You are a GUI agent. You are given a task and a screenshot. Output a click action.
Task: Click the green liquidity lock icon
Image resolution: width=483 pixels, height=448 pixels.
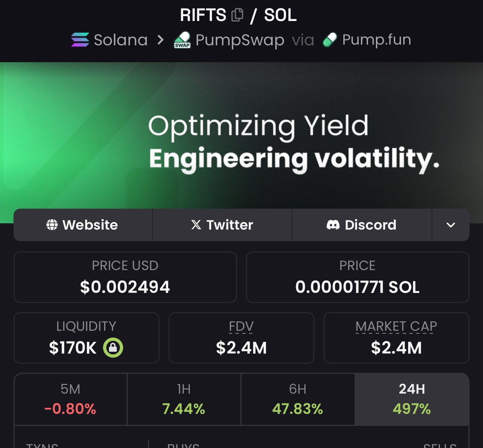pyautogui.click(x=113, y=348)
